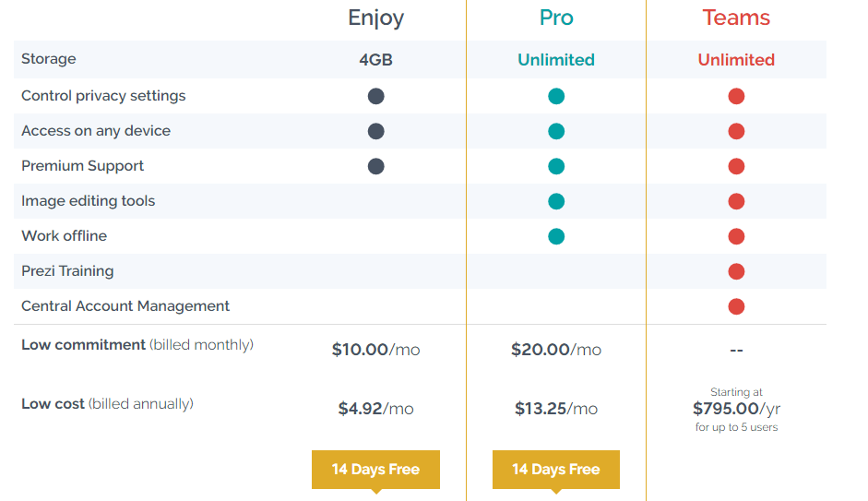This screenshot has width=868, height=501.
Task: Click the Enjoy dot for Premium Support
Action: point(375,166)
